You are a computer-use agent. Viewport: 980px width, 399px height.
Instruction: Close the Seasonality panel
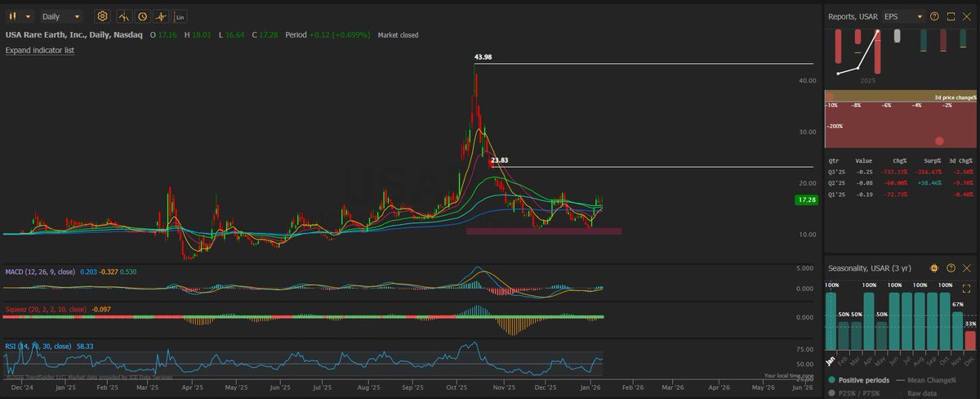pyautogui.click(x=968, y=268)
